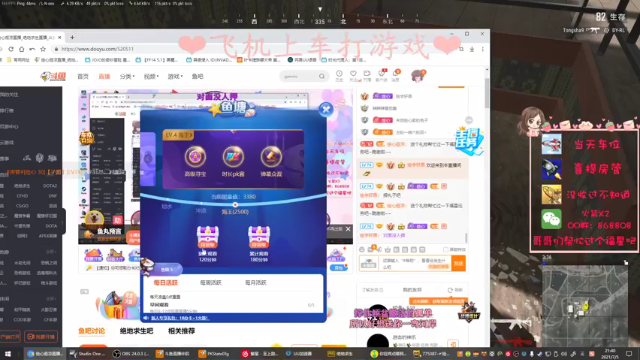Switch to the 每周活跃 tab
640x360 pixels.
[211, 282]
